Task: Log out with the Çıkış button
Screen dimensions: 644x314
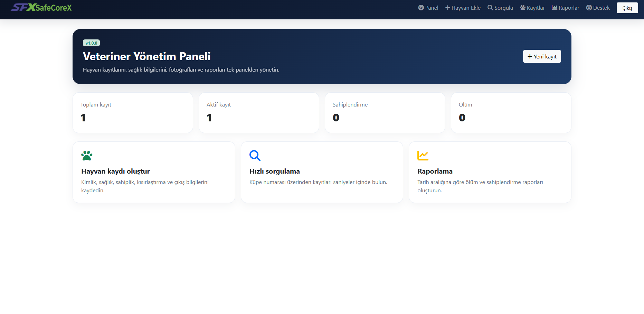Action: tap(627, 8)
